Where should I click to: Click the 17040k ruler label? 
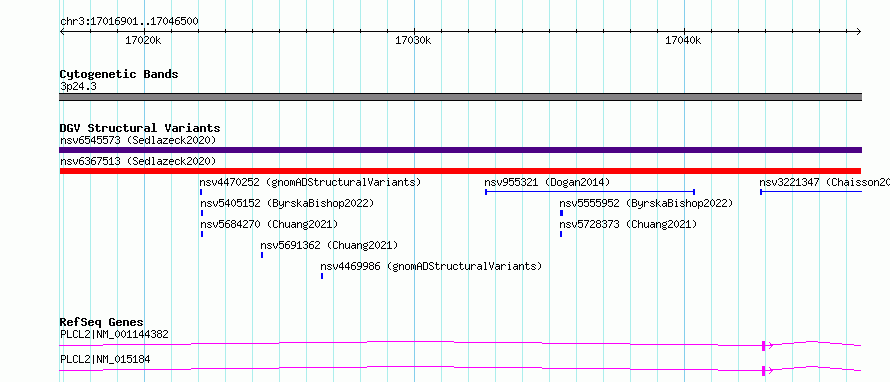[x=683, y=40]
